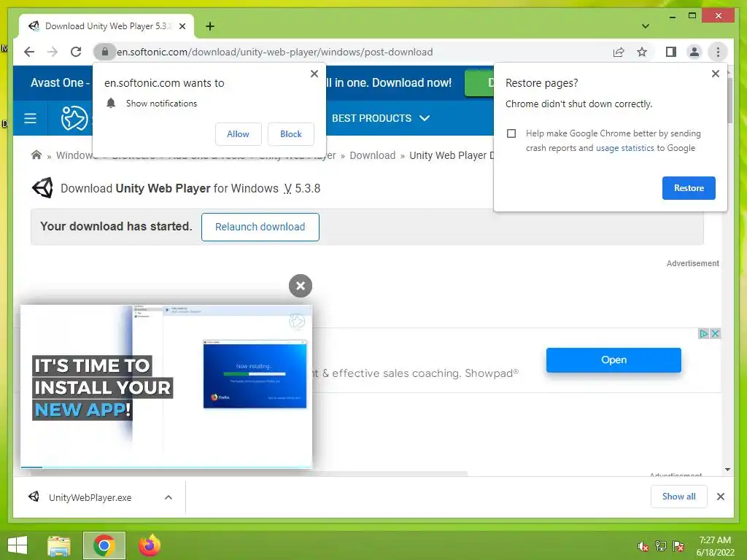Click the Open ad button
This screenshot has width=747, height=560.
(614, 360)
